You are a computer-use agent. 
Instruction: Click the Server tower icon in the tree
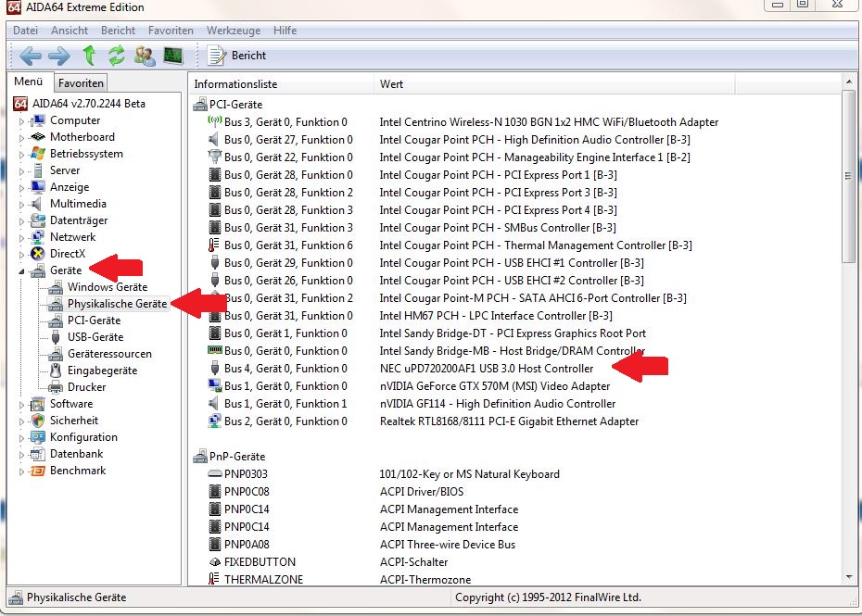click(x=38, y=170)
